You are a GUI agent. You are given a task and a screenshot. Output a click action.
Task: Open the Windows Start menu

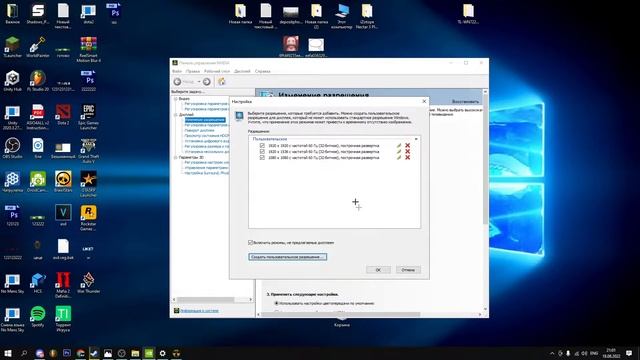coord(8,353)
